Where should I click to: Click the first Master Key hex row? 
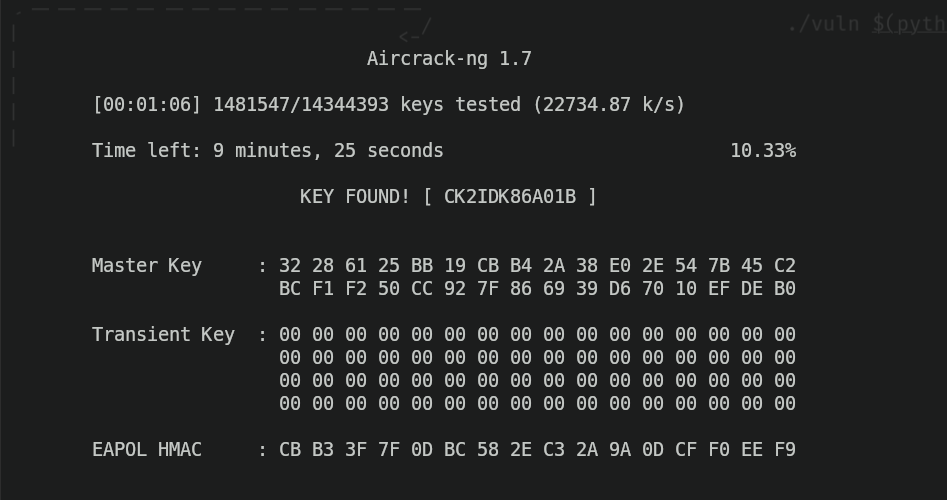537,266
